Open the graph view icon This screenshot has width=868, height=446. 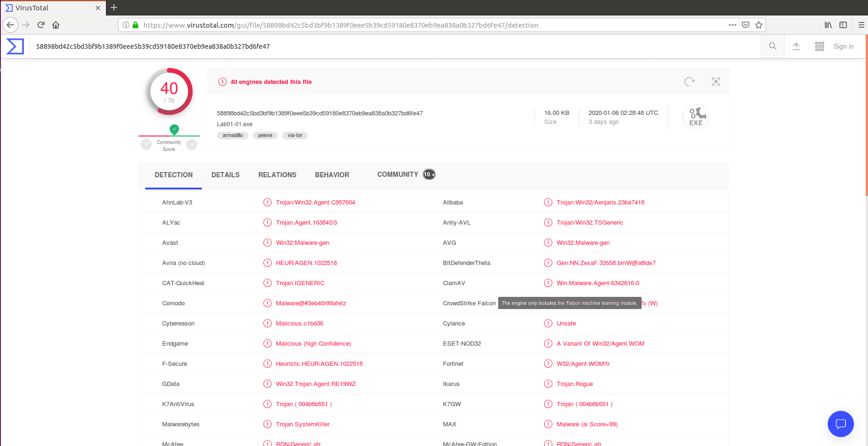[716, 82]
